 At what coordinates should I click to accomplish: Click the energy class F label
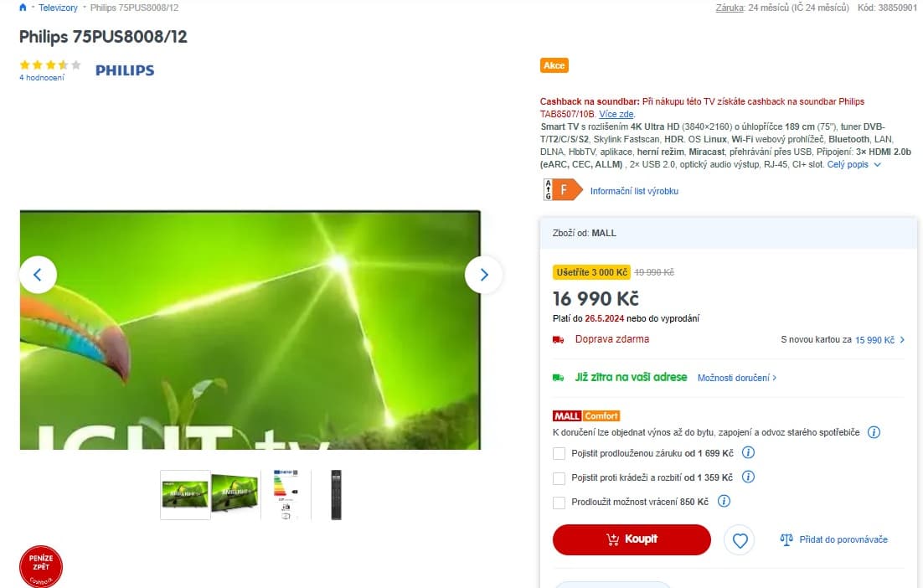tap(563, 189)
